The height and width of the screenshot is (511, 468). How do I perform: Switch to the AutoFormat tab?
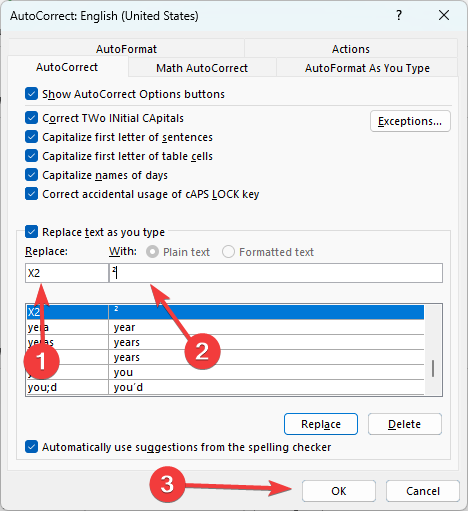click(x=126, y=49)
